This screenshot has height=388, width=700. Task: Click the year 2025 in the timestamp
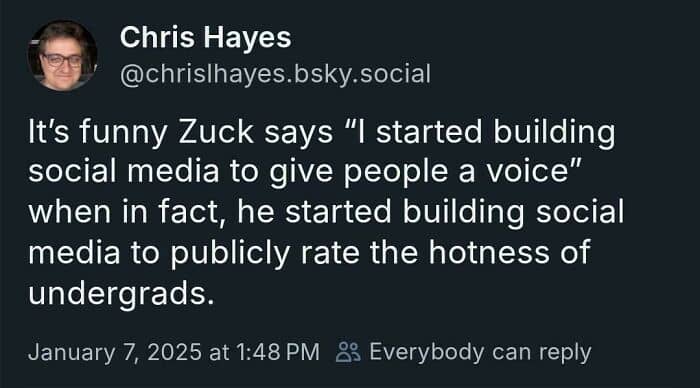point(174,352)
